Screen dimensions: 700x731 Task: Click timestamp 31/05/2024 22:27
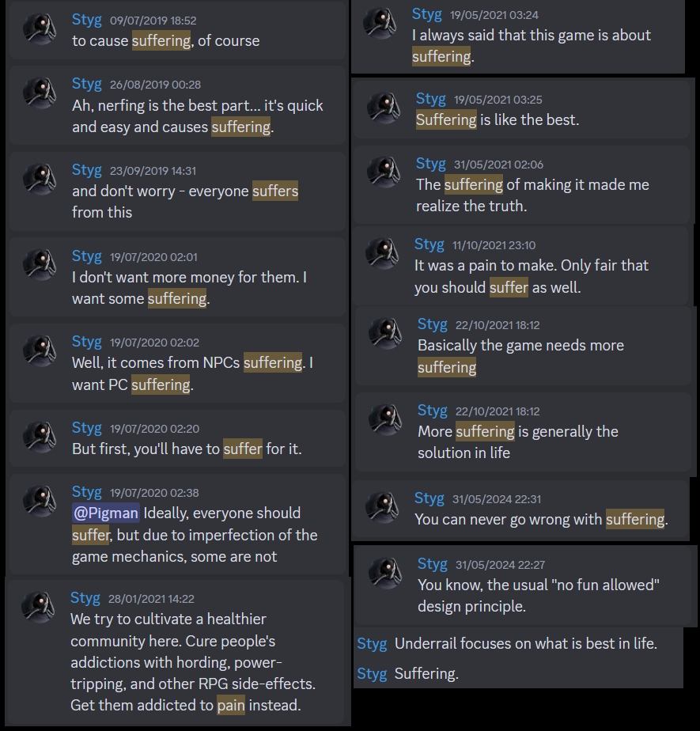click(500, 565)
